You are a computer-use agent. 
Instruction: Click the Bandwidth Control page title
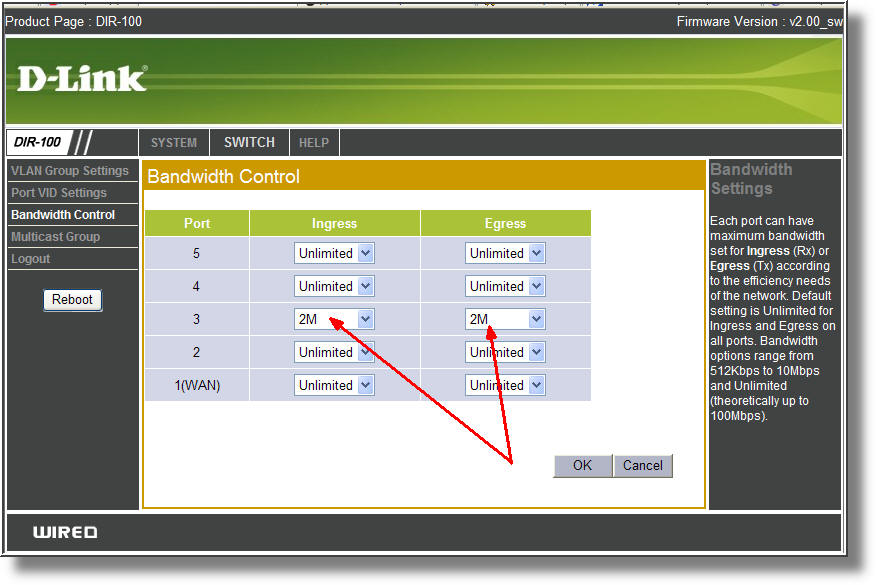[x=224, y=177]
